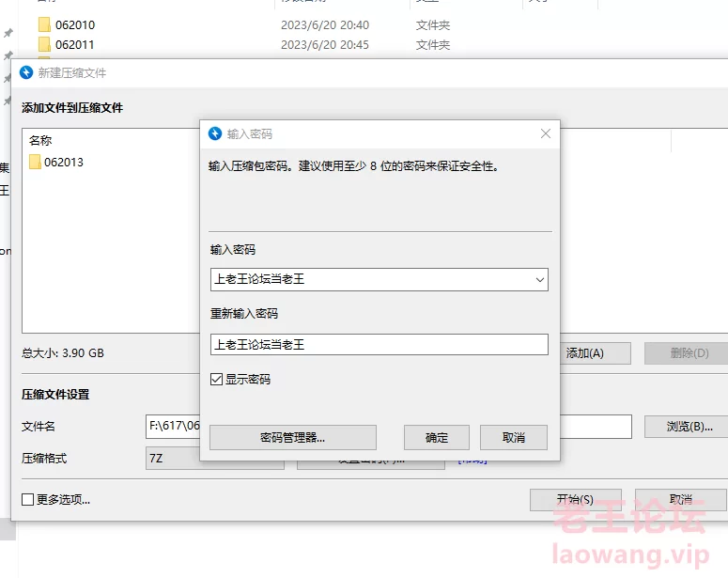The height and width of the screenshot is (578, 728).
Task: Click the 062011 folder icon in Explorer
Action: point(44,44)
